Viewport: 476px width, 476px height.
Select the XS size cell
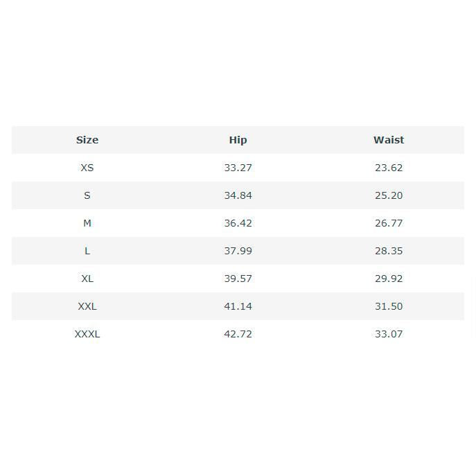click(x=87, y=168)
